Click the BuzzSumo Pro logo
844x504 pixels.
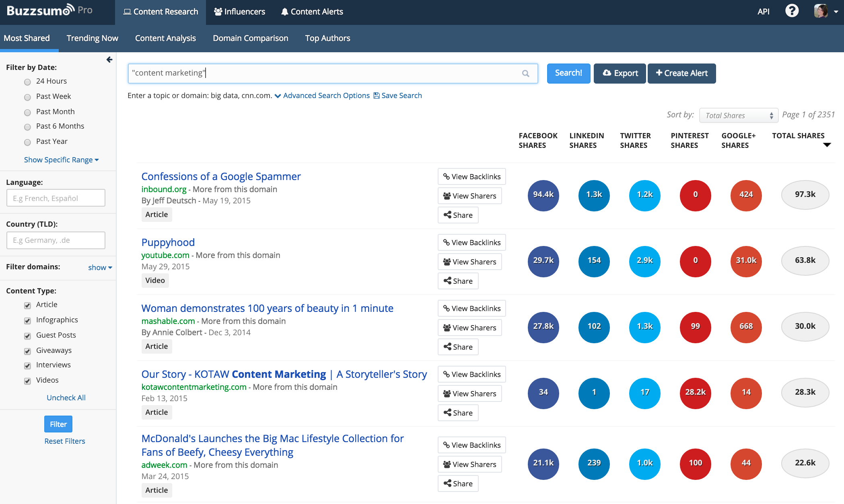coord(49,10)
